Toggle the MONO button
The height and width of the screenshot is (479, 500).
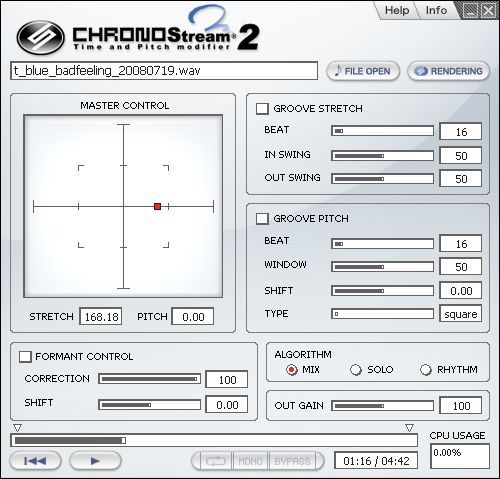tap(250, 461)
